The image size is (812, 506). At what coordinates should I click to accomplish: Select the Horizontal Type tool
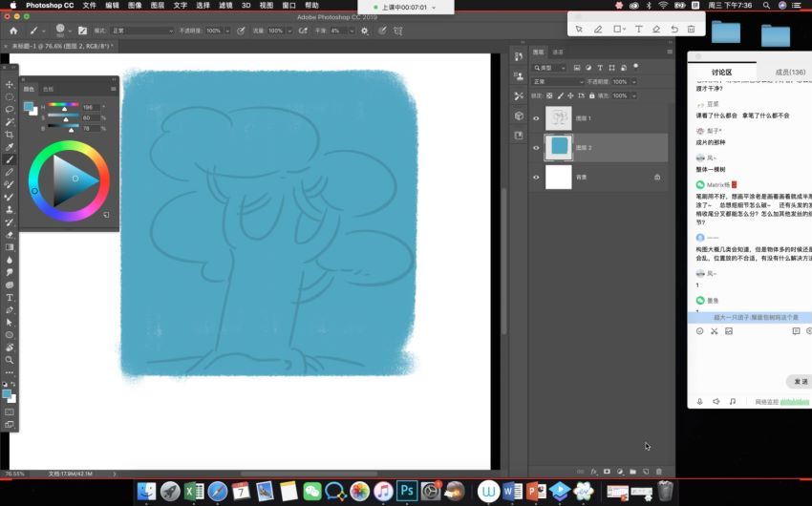coord(10,298)
